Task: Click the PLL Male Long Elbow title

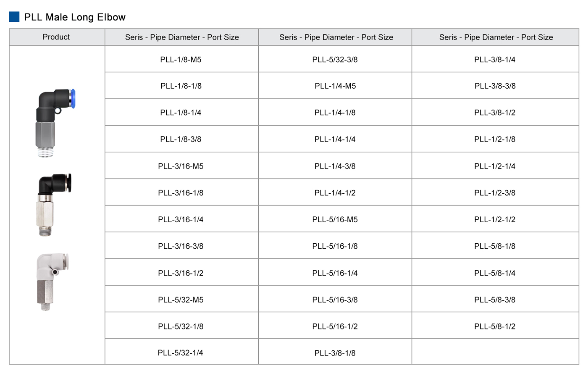Action: (x=75, y=17)
